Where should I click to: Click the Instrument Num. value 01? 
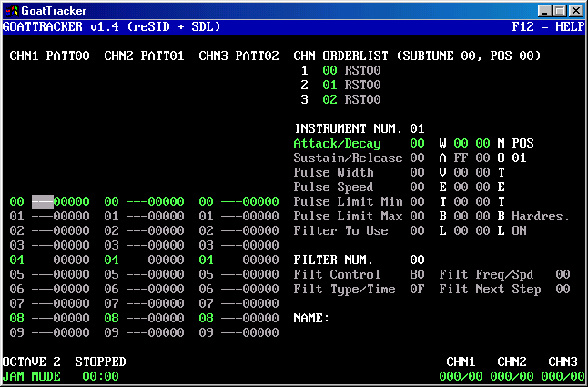(x=417, y=129)
